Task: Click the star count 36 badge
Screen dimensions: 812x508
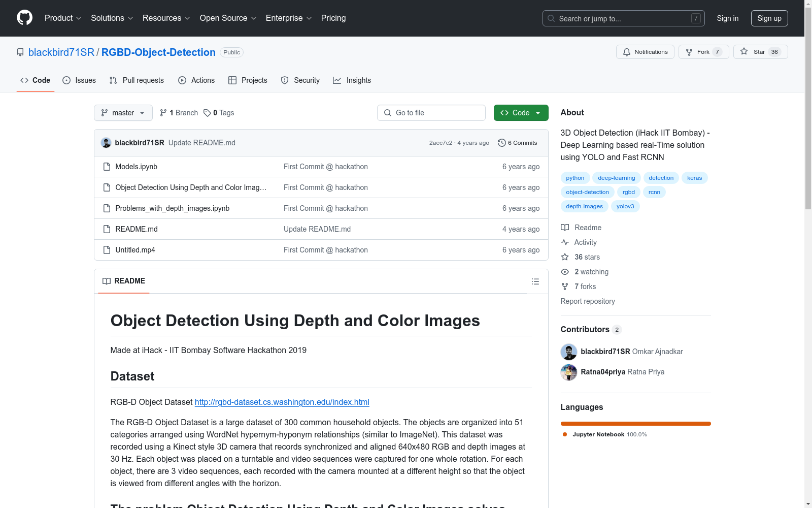Action: tap(774, 52)
